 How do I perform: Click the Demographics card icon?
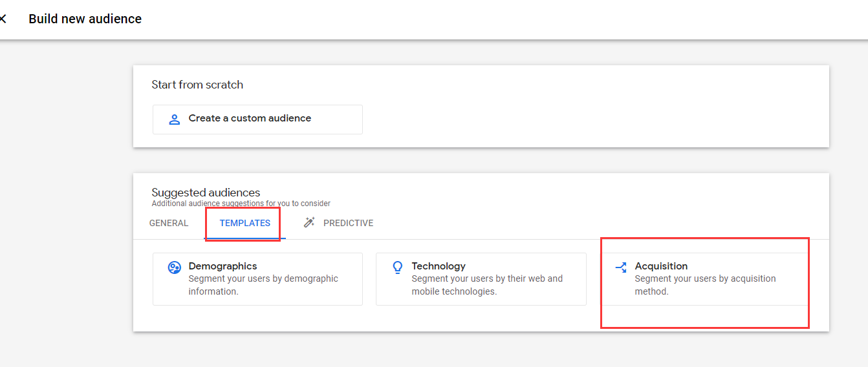click(174, 267)
